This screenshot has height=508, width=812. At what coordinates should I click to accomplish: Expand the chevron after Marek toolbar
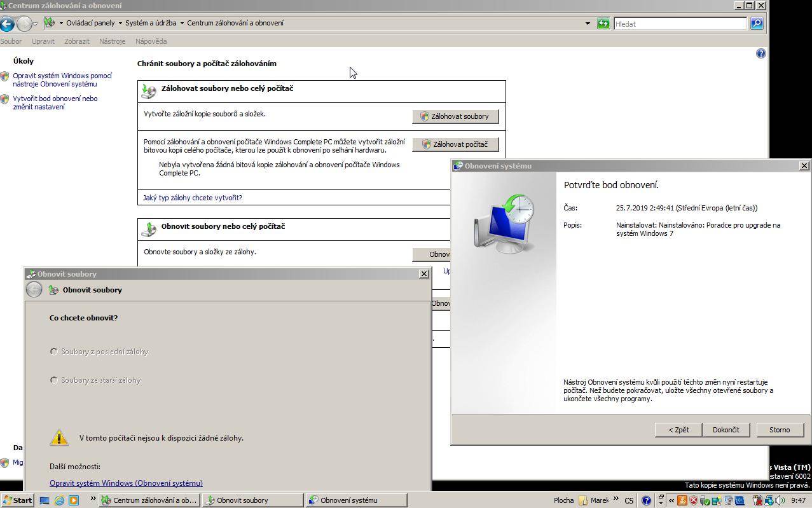[x=616, y=498]
